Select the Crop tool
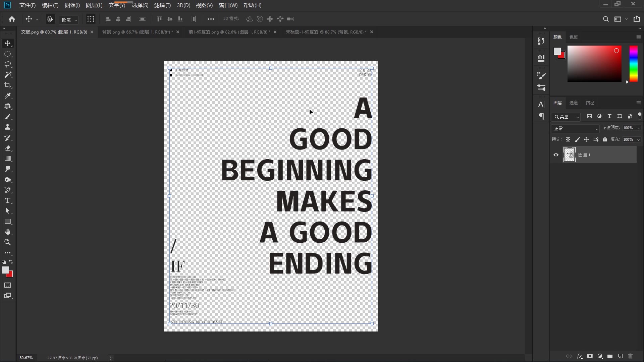Viewport: 644px width, 362px height. point(7,85)
